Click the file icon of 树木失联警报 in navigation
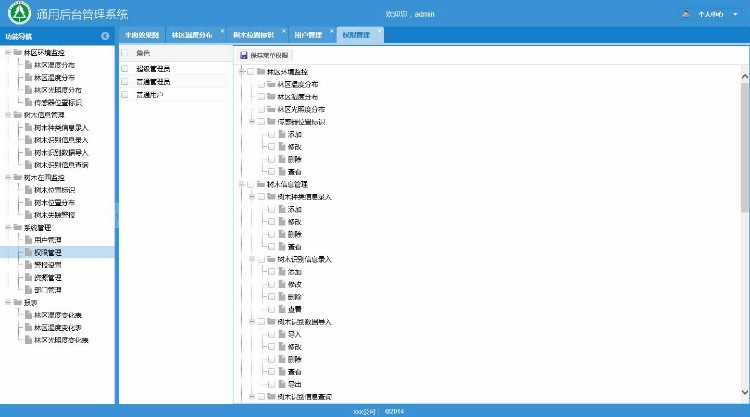This screenshot has width=750, height=417. (28, 215)
